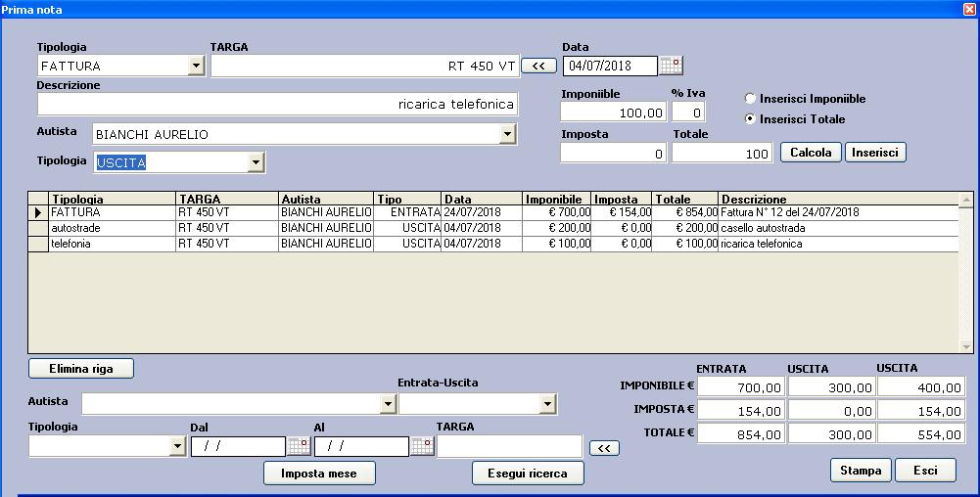Open calendar picker for Dal date
The height and width of the screenshot is (497, 980).
299,446
